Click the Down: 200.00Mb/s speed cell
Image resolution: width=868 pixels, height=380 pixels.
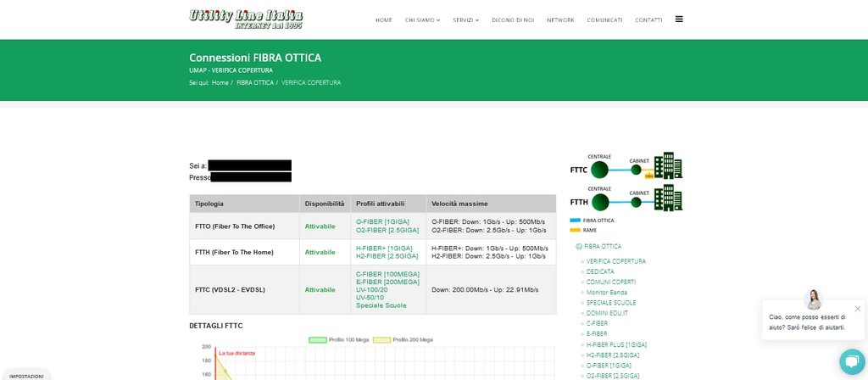tap(491, 290)
